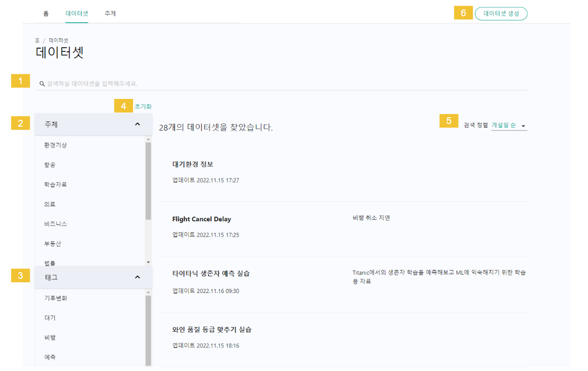
Task: Collapse the 주제 filter panel
Action: [x=137, y=124]
